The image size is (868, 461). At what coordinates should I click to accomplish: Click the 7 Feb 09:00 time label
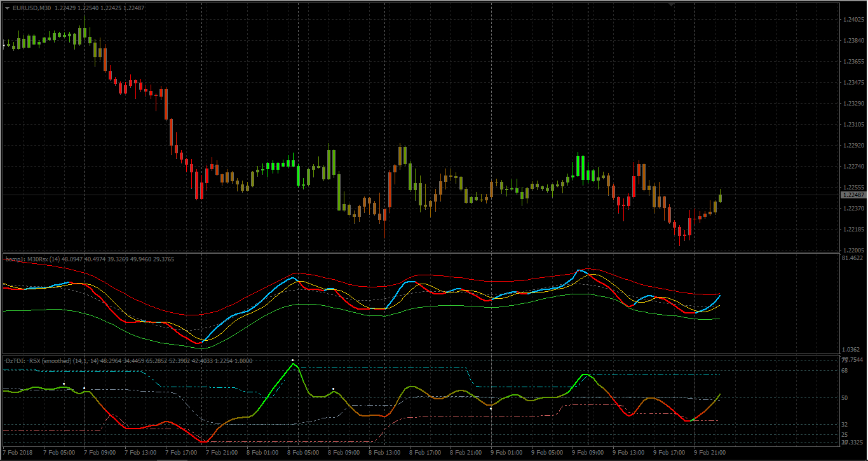tap(100, 453)
